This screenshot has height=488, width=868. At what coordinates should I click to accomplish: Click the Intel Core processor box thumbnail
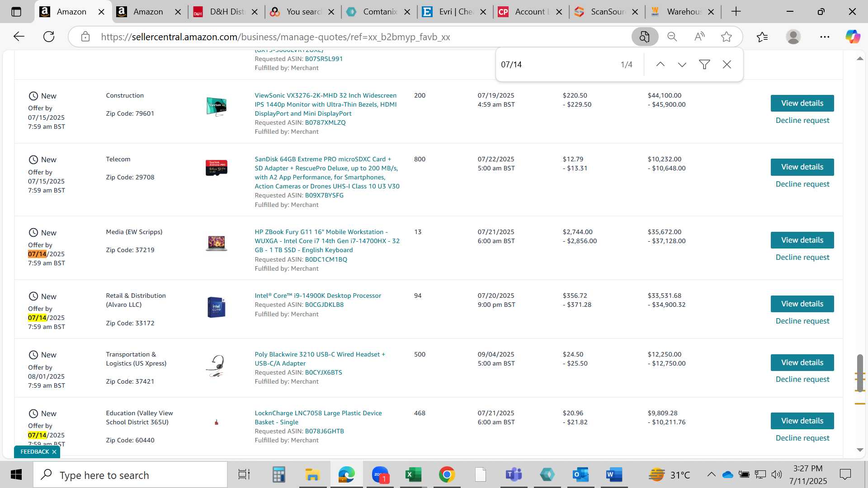[x=217, y=307]
